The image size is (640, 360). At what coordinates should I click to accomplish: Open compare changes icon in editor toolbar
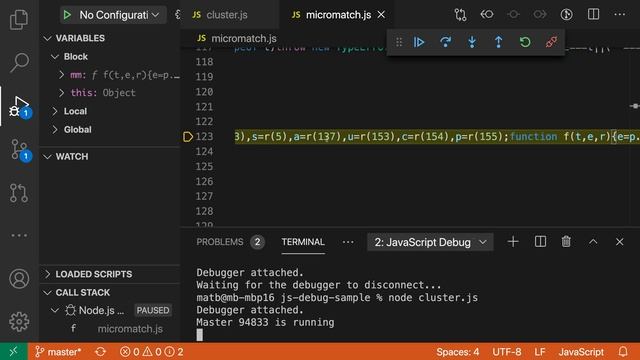(x=460, y=15)
